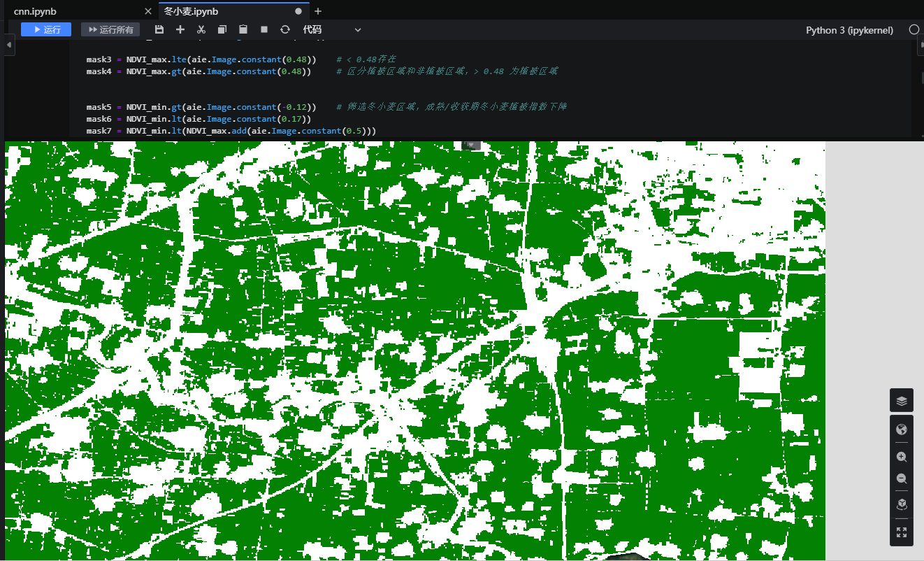Viewport: 924px width, 561px height.
Task: Insert a new cell with the plus icon
Action: pyautogui.click(x=180, y=29)
